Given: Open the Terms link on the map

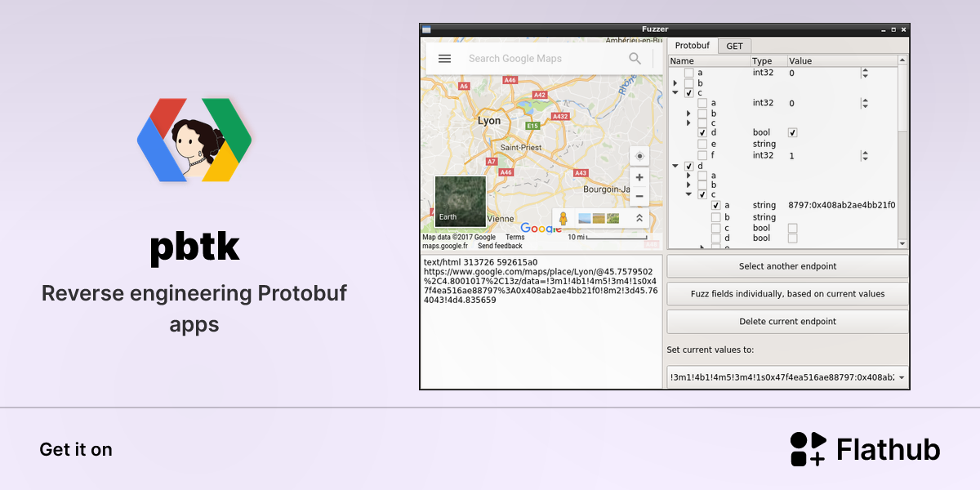Looking at the screenshot, I should point(515,238).
